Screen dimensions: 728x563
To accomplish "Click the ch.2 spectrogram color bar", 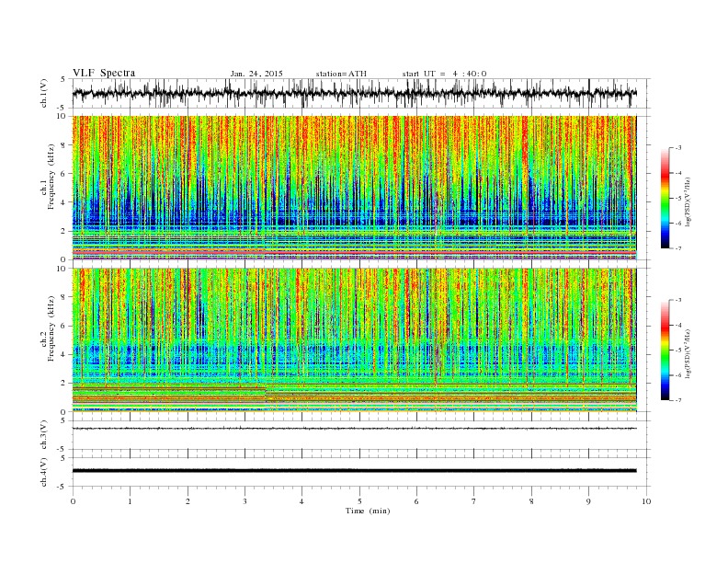I will 665,350.
